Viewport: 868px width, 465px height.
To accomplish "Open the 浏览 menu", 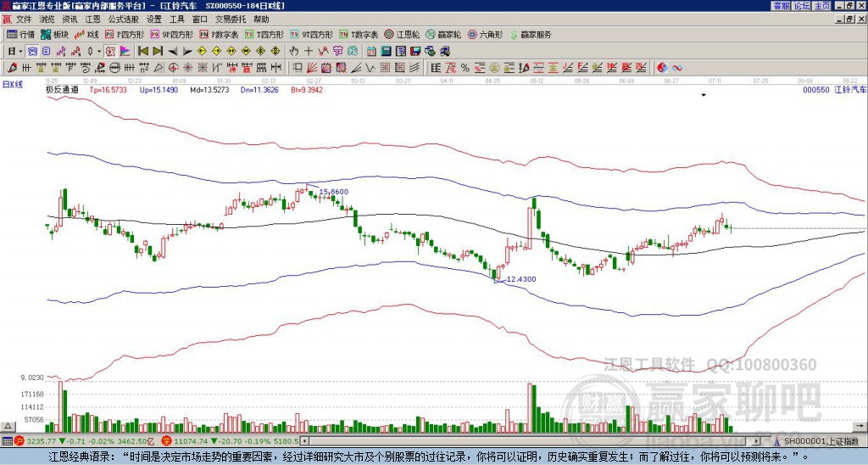I will coord(47,20).
